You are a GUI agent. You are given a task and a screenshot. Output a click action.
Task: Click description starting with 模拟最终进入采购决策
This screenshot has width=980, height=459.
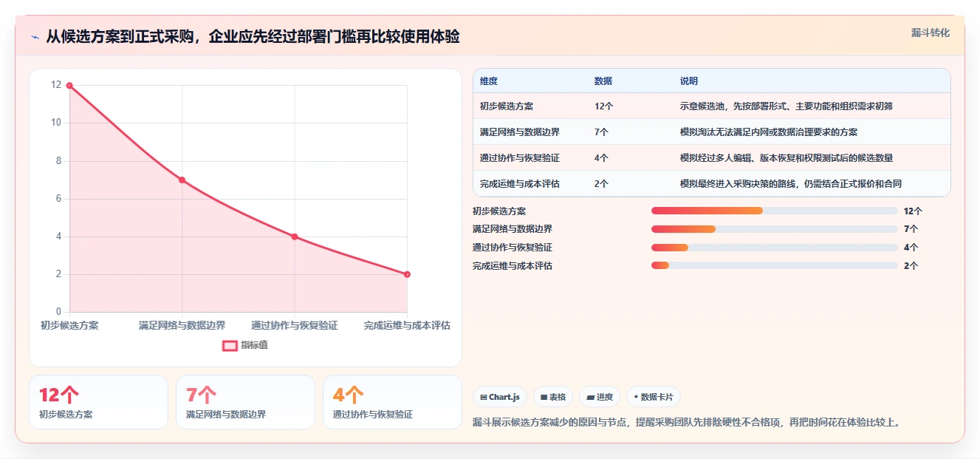pyautogui.click(x=791, y=184)
